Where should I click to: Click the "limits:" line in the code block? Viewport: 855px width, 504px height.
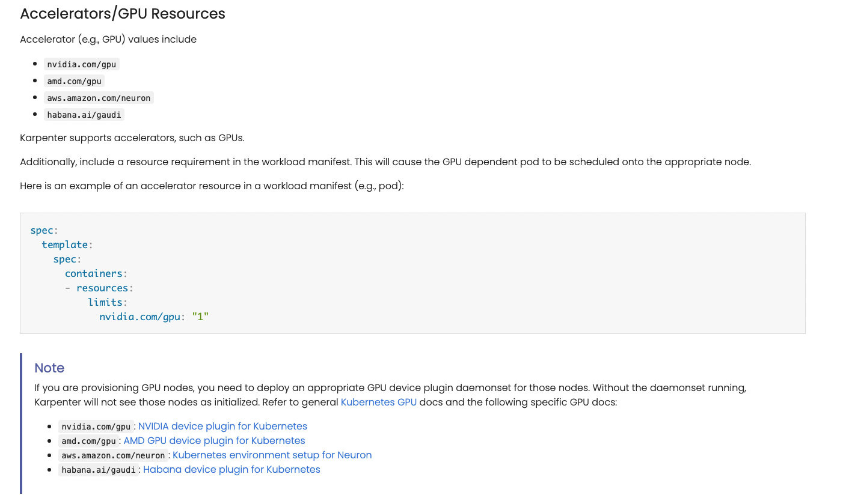pos(108,302)
